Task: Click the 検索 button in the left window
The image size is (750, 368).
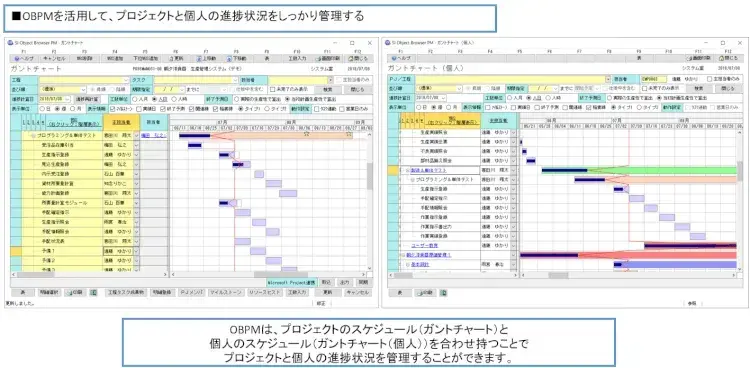Action: (327, 89)
